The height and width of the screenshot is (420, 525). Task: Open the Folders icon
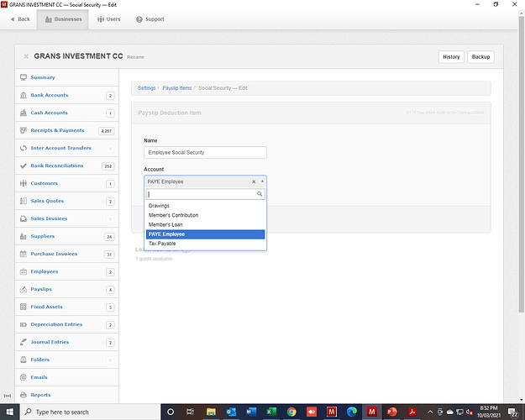24,360
